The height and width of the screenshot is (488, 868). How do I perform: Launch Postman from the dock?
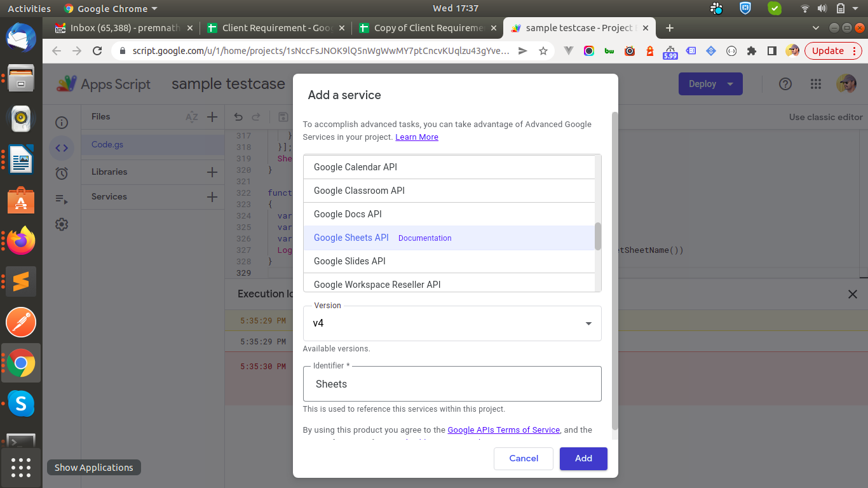21,322
